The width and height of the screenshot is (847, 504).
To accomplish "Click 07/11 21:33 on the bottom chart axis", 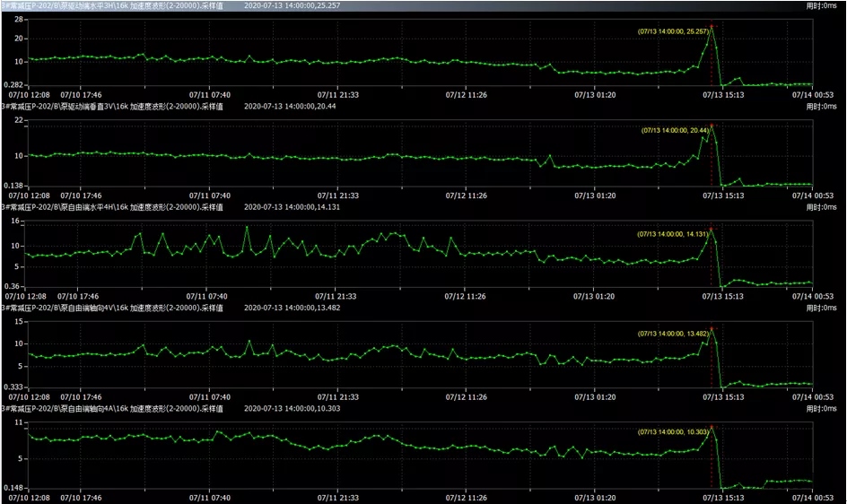I will coord(337,496).
